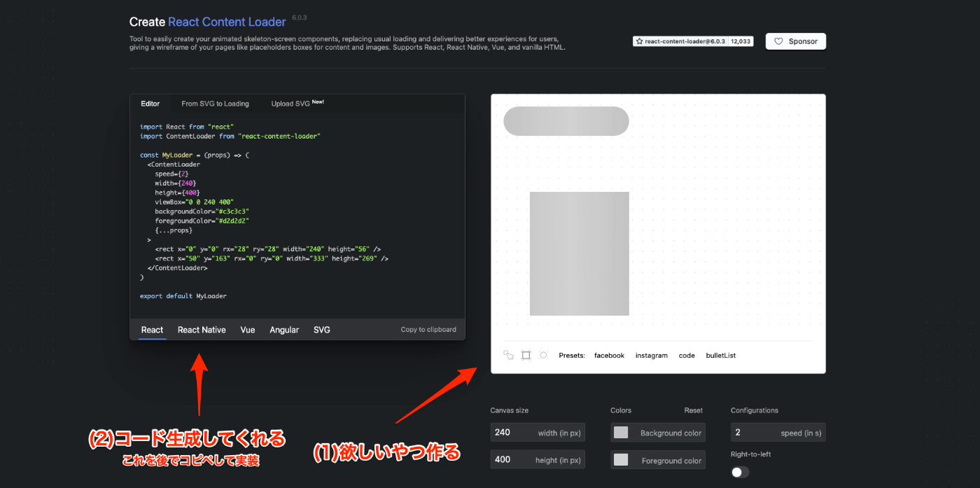Click the 6.0.3 version label

coord(300,17)
